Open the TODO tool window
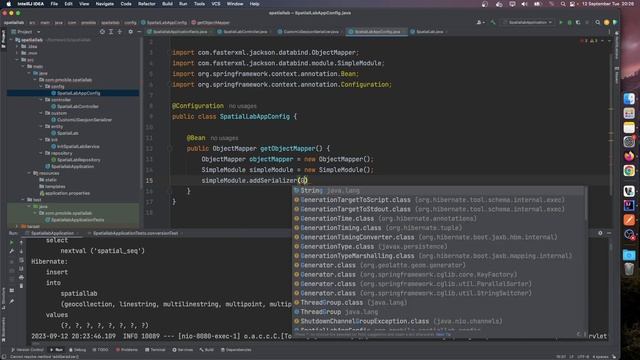The width and height of the screenshot is (640, 360). pyautogui.click(x=100, y=350)
